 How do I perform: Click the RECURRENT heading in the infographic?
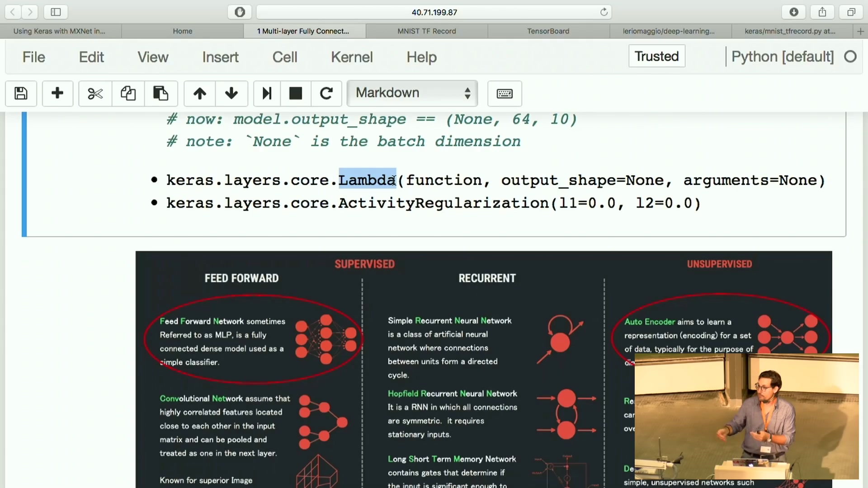pyautogui.click(x=487, y=278)
